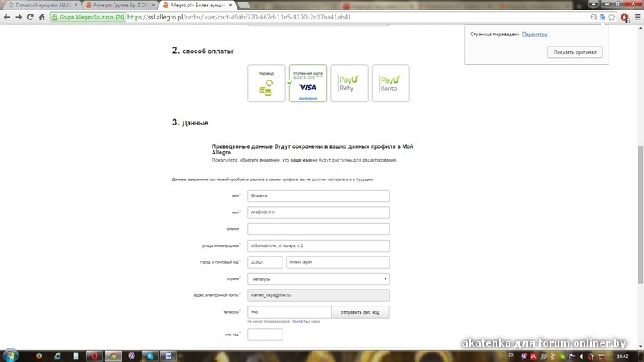The image size is (644, 362).
Task: Open the country dropdown 'Беларусь'
Action: tap(318, 278)
